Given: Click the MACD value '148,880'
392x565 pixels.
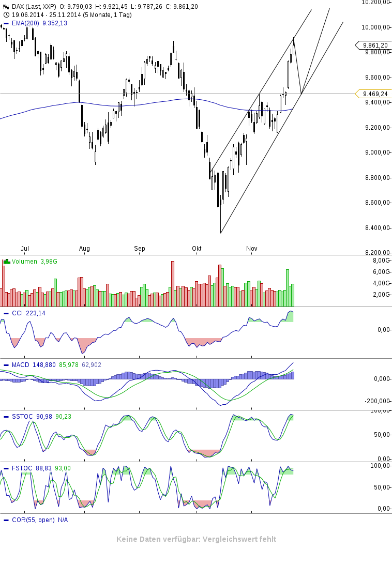Looking at the screenshot, I should (44, 364).
